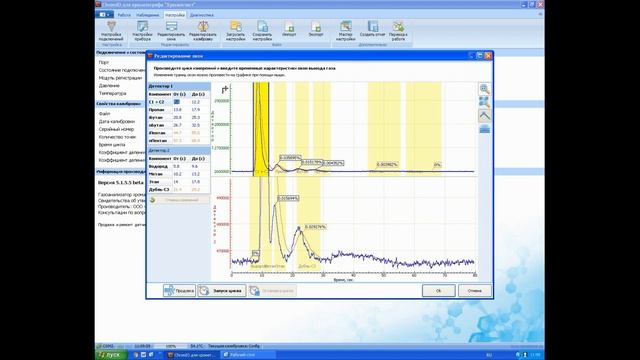Click Версия 5.1.5.5 beta text
This screenshot has width=640, height=360.
point(120,183)
